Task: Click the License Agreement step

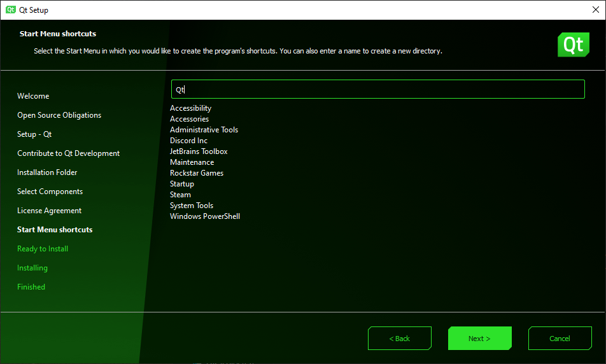Action: (50, 211)
